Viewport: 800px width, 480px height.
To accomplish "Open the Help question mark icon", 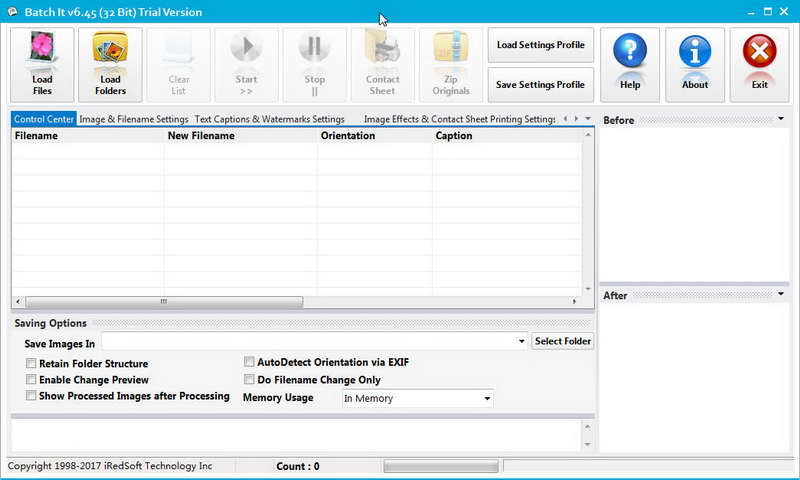I will 630,51.
